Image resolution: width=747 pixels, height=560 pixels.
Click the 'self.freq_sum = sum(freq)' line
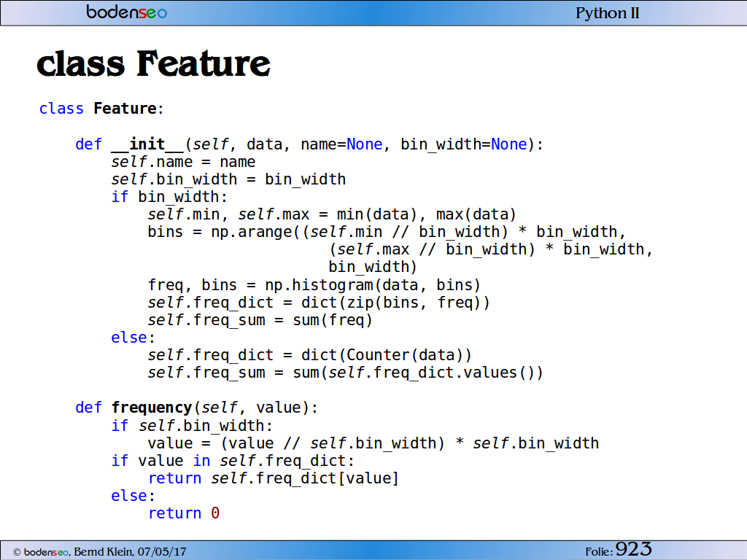pos(260,320)
